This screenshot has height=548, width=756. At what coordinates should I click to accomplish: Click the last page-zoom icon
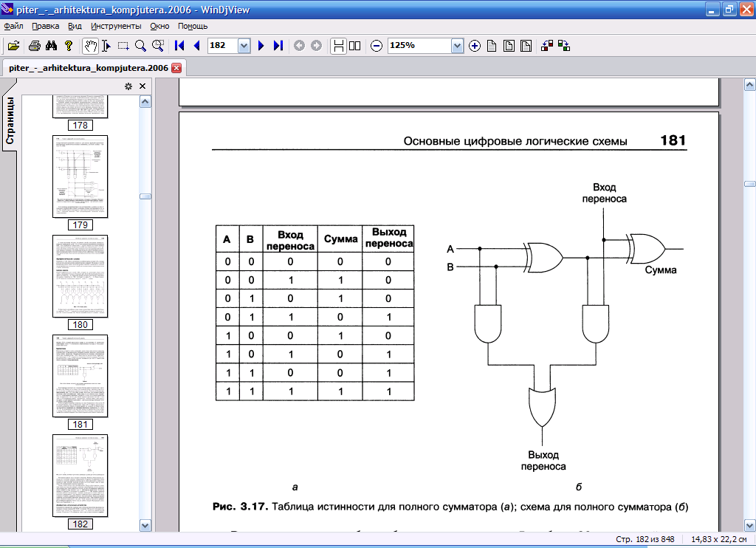click(x=526, y=46)
